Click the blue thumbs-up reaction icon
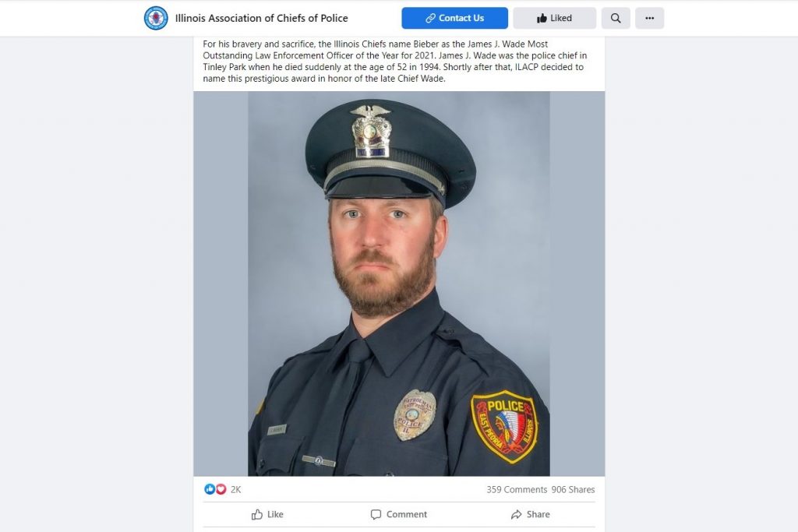The height and width of the screenshot is (532, 798). pos(209,489)
